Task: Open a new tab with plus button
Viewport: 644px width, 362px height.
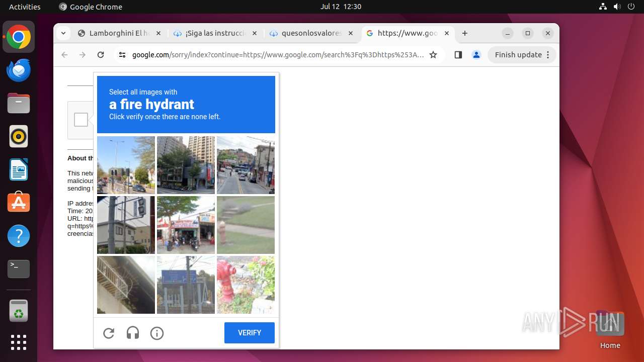Action: point(465,33)
